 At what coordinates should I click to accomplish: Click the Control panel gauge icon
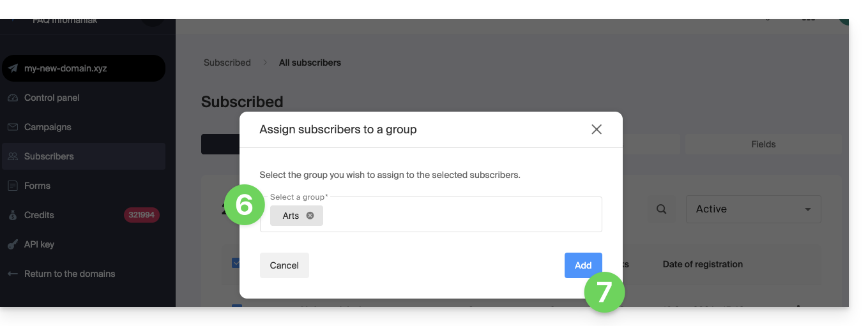[x=13, y=98]
